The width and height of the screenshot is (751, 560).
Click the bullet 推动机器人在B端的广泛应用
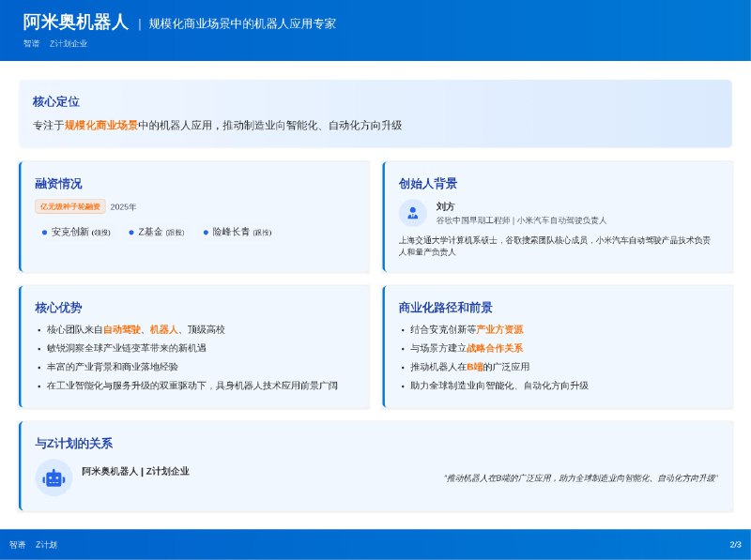(x=470, y=367)
